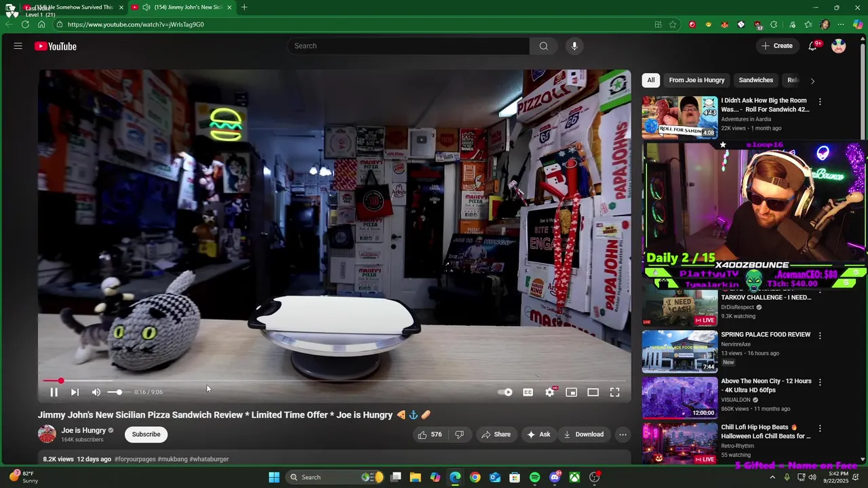This screenshot has height=488, width=868.
Task: Open Xbox app from the taskbar
Action: (x=574, y=477)
